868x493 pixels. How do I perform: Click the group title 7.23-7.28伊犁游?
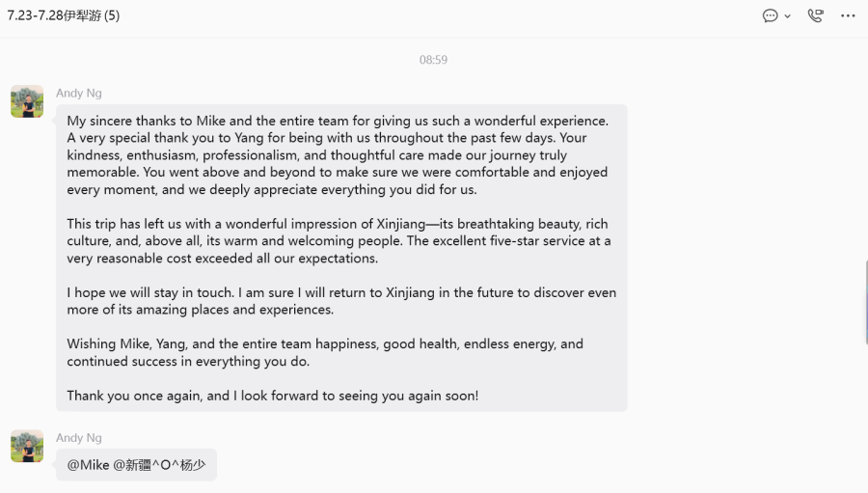pos(54,15)
